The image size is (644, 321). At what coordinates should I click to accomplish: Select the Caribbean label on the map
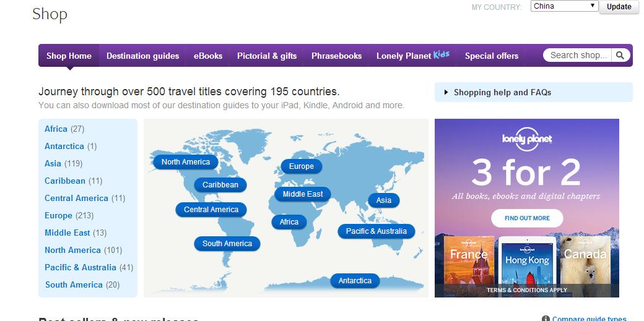(220, 185)
